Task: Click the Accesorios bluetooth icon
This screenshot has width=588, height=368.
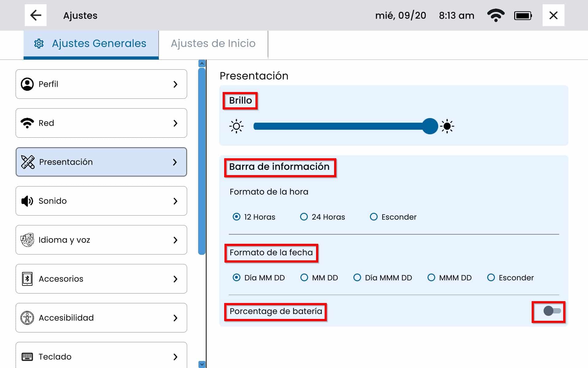Action: 27,279
